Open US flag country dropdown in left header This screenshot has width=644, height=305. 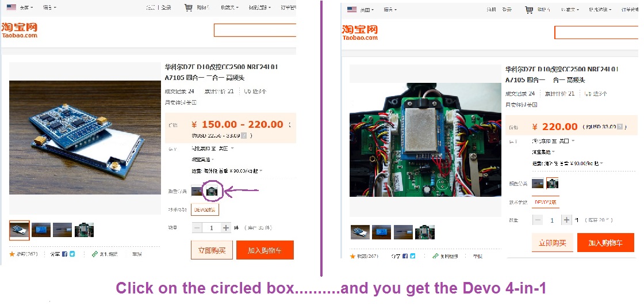pos(20,7)
